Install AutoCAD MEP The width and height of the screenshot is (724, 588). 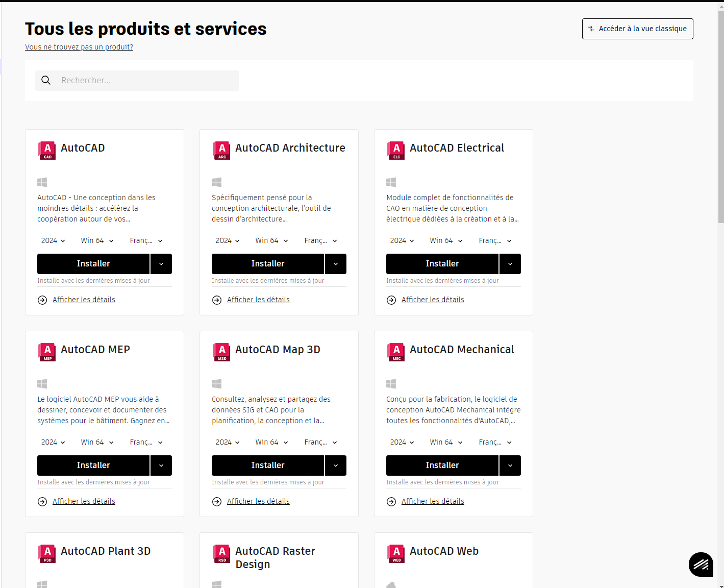[x=93, y=465]
